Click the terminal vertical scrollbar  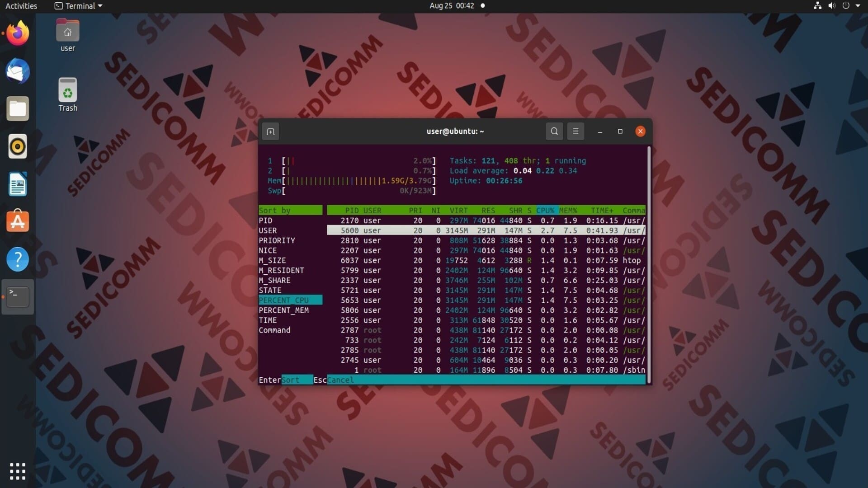coord(649,264)
